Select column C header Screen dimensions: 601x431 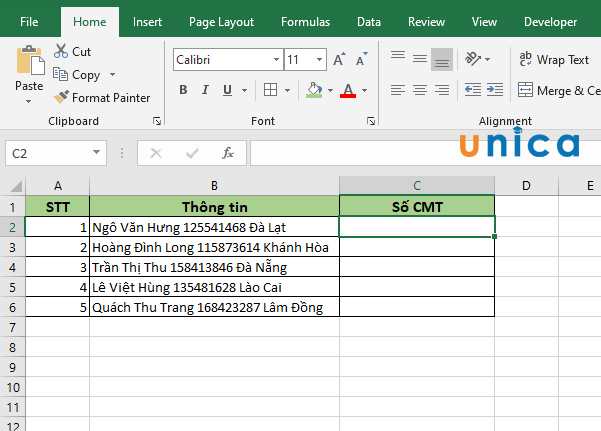click(417, 186)
